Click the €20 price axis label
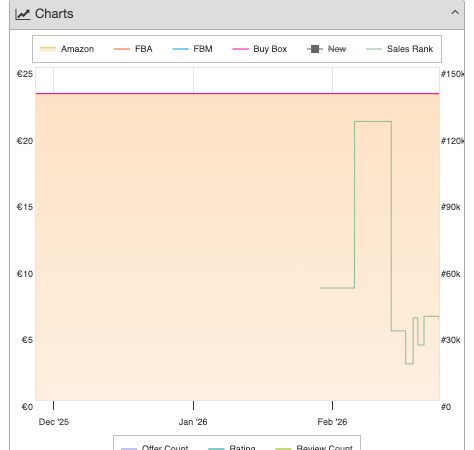The height and width of the screenshot is (450, 474). 25,141
